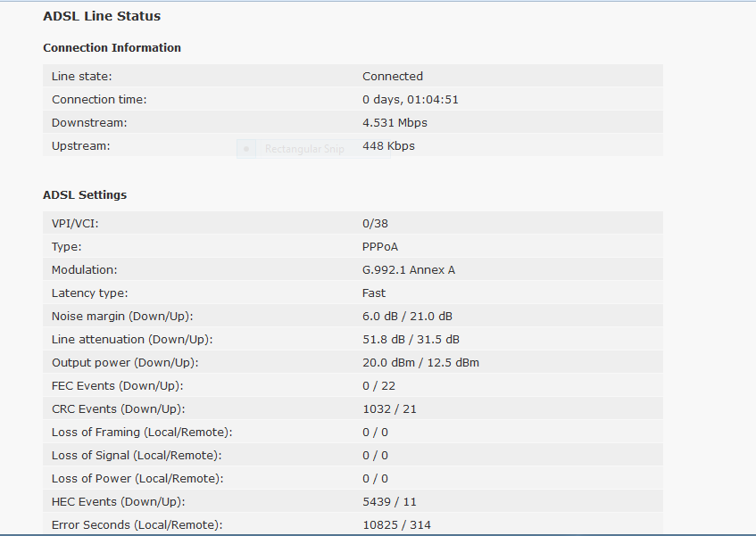
Task: Click the ADSL Line Status heading
Action: pyautogui.click(x=102, y=16)
